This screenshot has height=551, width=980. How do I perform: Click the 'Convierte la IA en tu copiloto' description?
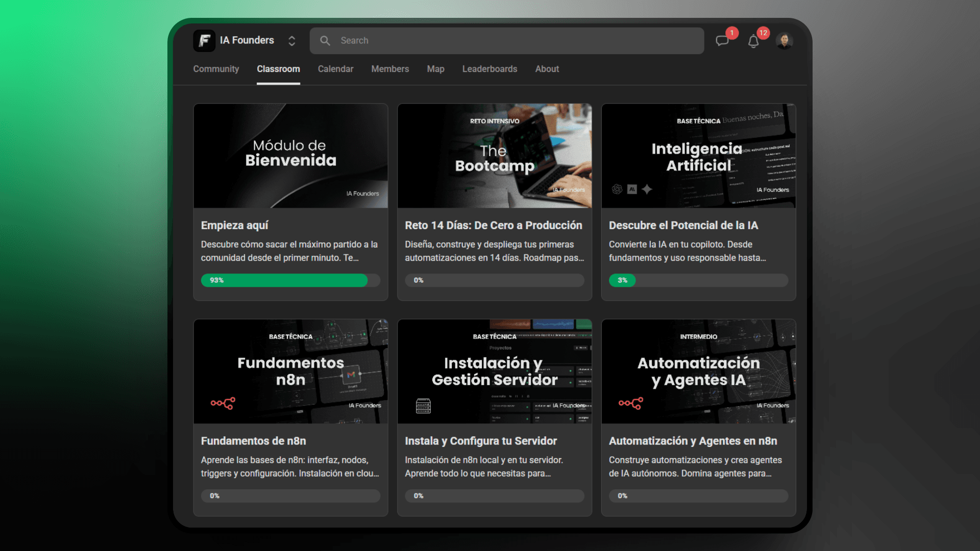pos(687,251)
